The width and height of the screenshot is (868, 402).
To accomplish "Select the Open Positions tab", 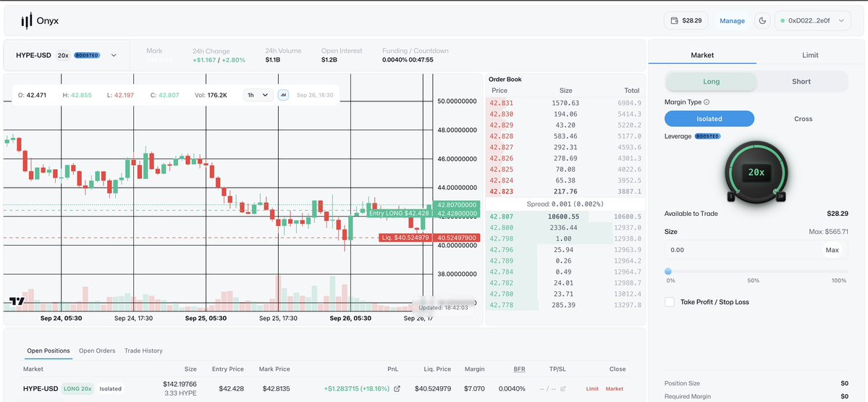I will tap(49, 351).
